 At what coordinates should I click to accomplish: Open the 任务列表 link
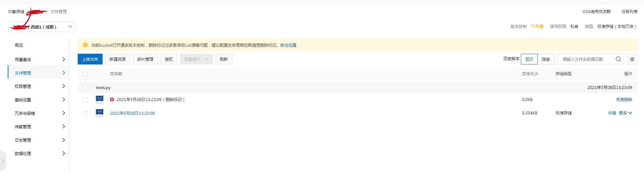click(x=630, y=12)
